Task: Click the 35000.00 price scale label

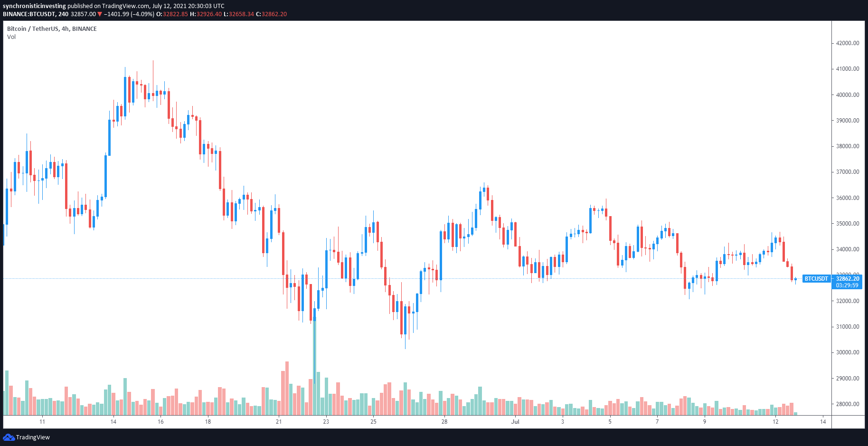Action: tap(848, 224)
